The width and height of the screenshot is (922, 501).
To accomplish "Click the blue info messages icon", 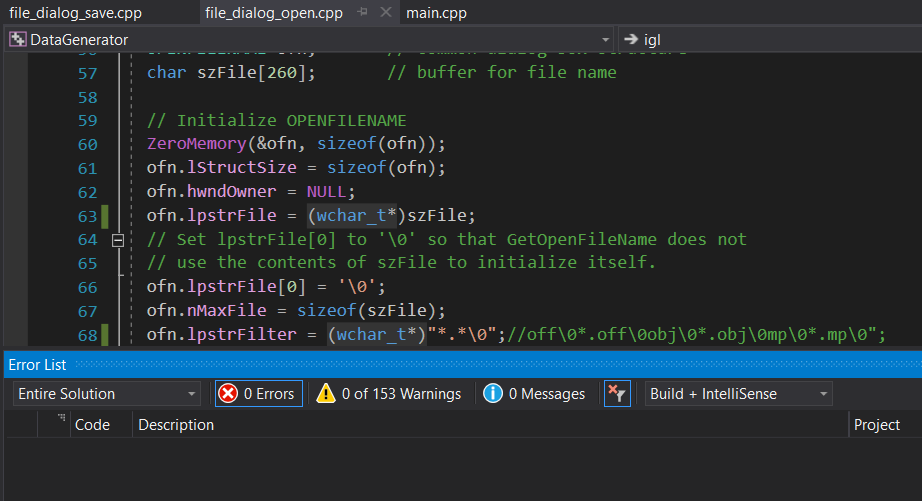I will [x=493, y=393].
